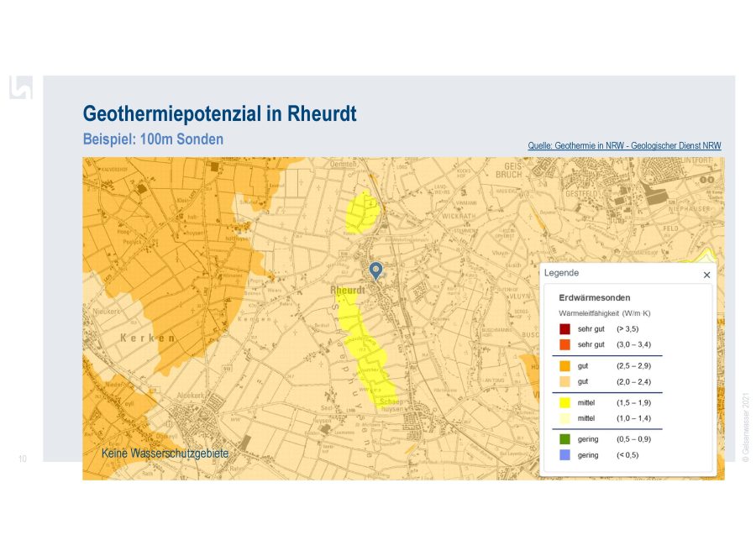Click the 'Schaephuysen' label on the map
Image resolution: width=756 pixels, height=535 pixels.
[x=392, y=406]
